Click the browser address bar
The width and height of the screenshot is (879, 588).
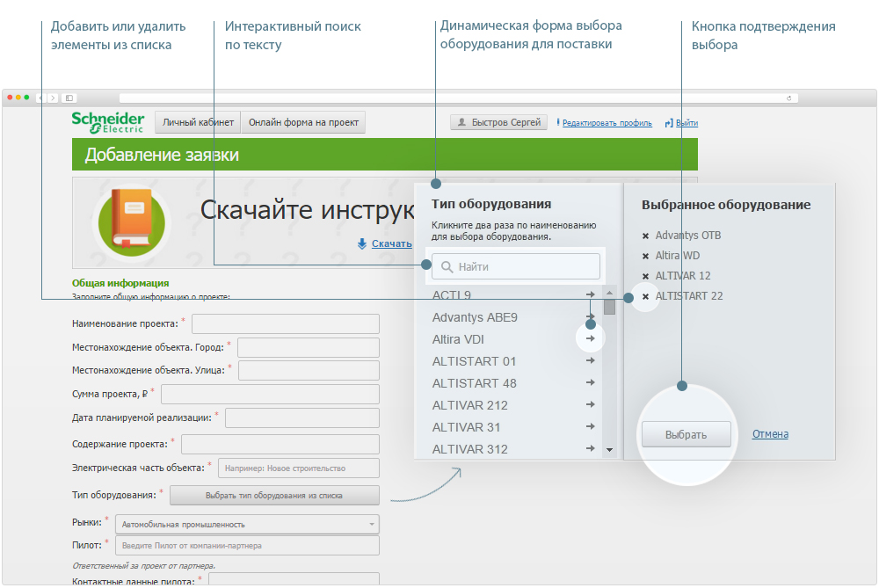[x=459, y=98]
